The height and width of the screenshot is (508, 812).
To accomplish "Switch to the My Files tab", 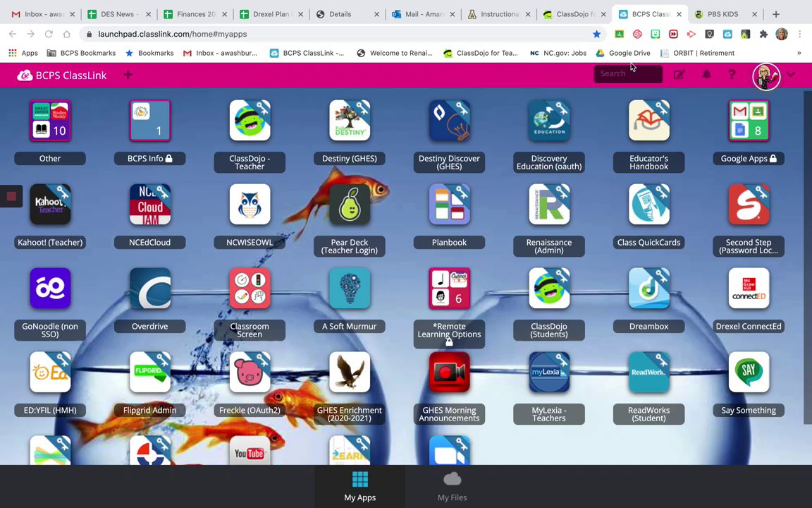I will 452,486.
